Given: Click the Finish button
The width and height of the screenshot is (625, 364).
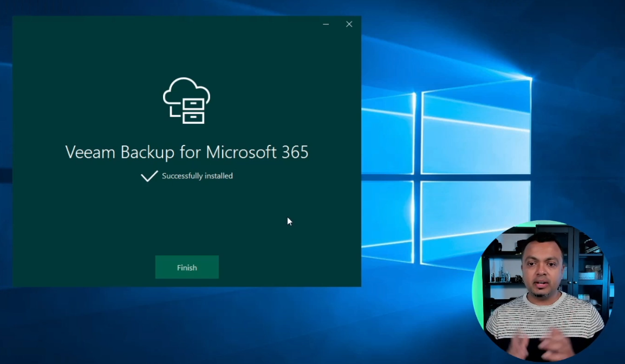Looking at the screenshot, I should [x=187, y=267].
